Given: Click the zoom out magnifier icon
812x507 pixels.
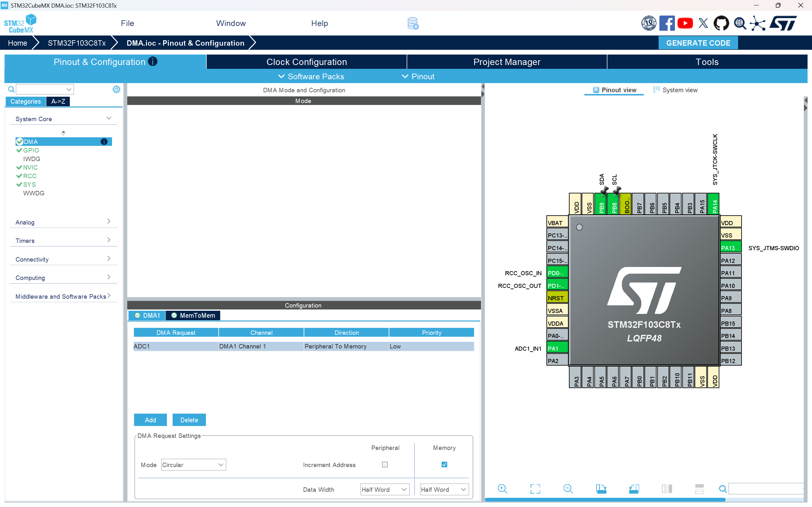Looking at the screenshot, I should click(x=568, y=489).
